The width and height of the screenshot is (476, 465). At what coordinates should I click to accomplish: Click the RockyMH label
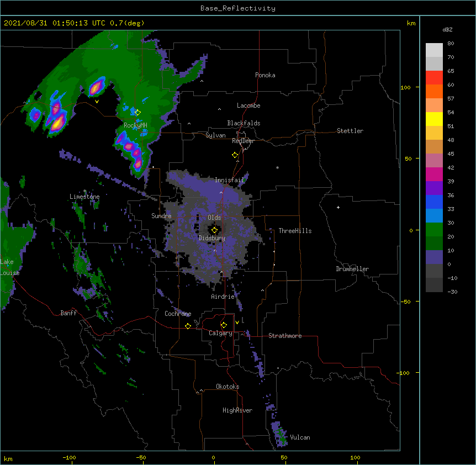point(135,125)
